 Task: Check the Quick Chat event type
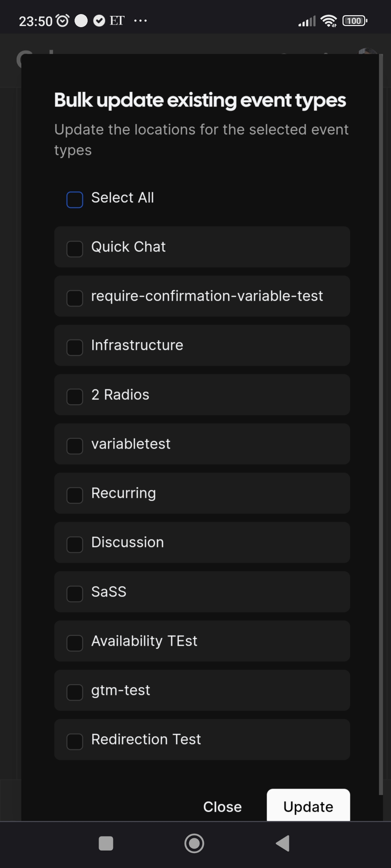(x=74, y=249)
